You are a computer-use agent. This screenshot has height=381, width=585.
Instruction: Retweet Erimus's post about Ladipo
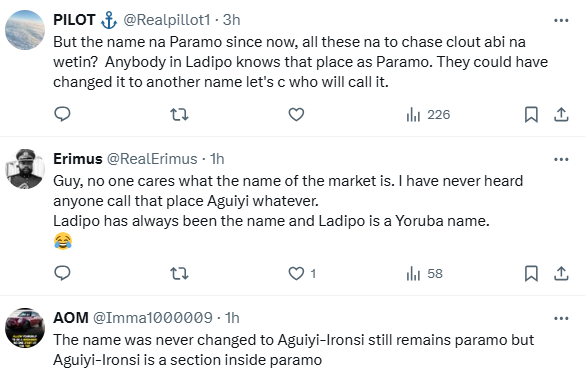[x=179, y=274]
